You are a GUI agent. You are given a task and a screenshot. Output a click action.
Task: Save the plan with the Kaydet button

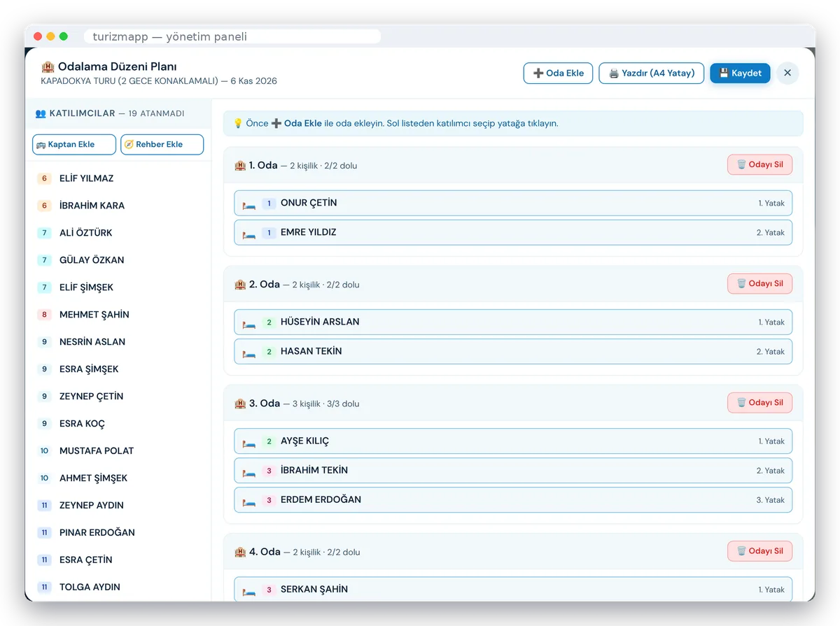pyautogui.click(x=740, y=73)
